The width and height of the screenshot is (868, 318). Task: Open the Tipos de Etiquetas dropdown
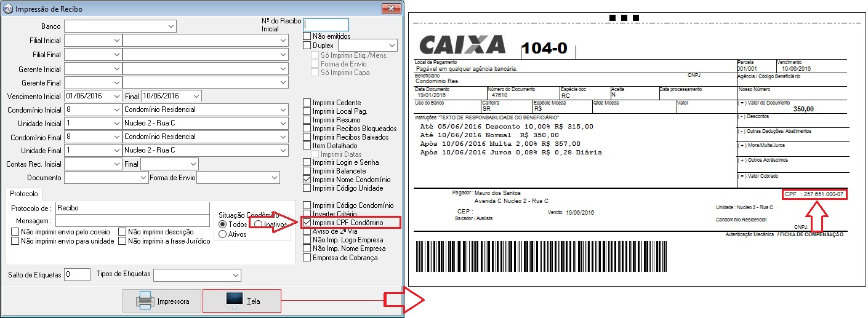coord(235,274)
